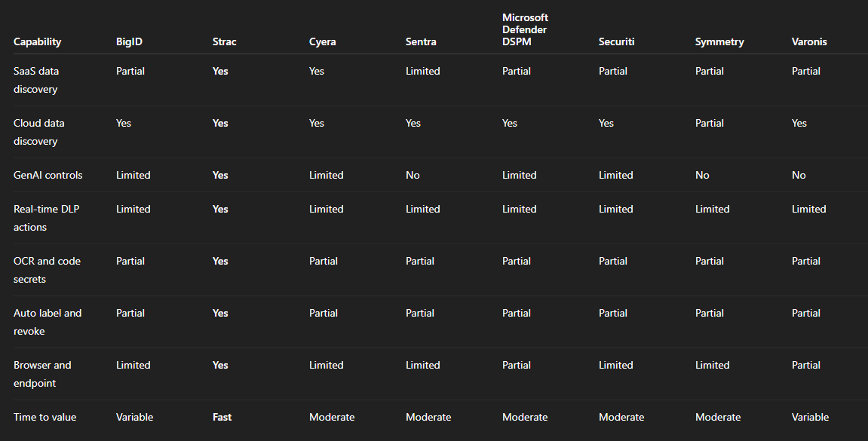Click BigID's Yes for Cloud data discovery

click(124, 124)
